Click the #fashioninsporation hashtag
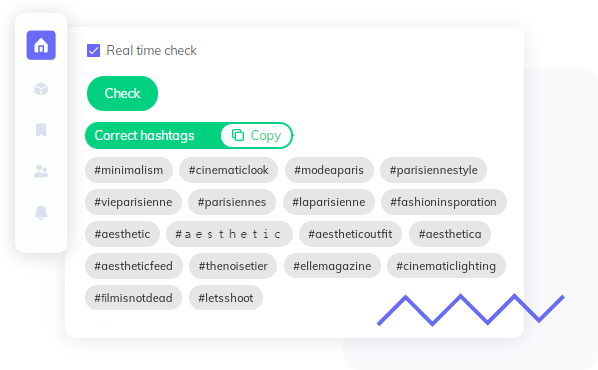Image resolution: width=598 pixels, height=370 pixels. point(444,202)
